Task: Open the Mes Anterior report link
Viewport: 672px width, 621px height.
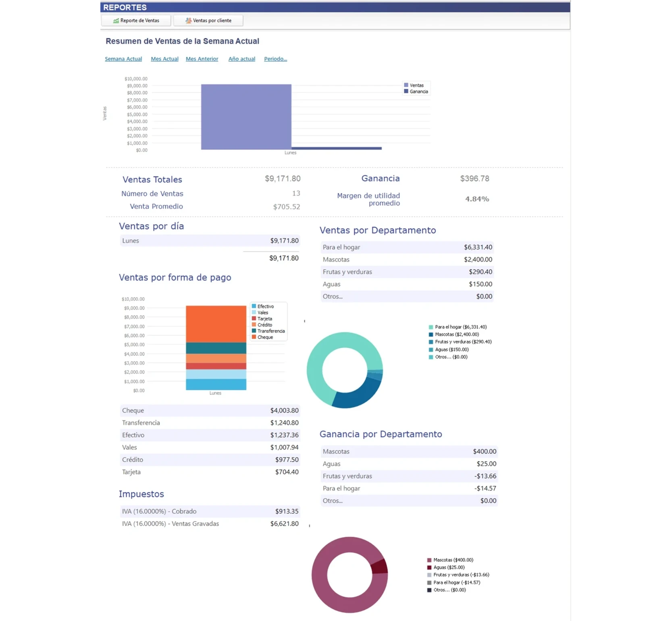Action: tap(202, 58)
